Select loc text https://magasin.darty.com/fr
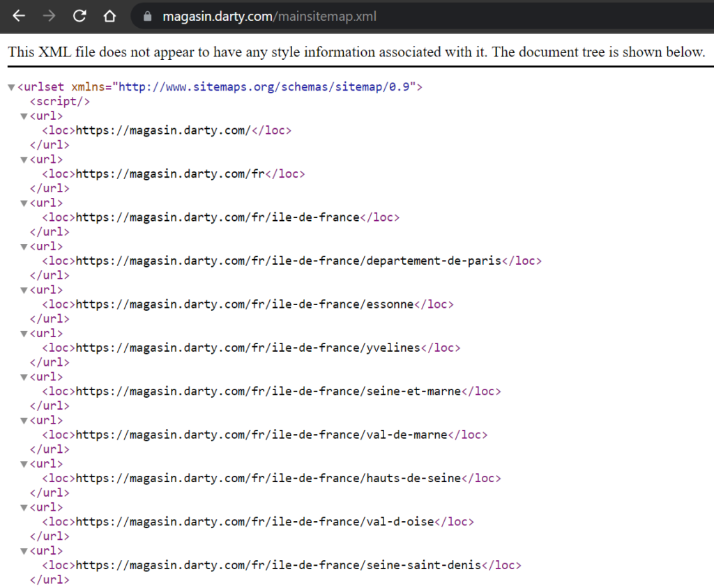The image size is (714, 588). click(x=170, y=174)
